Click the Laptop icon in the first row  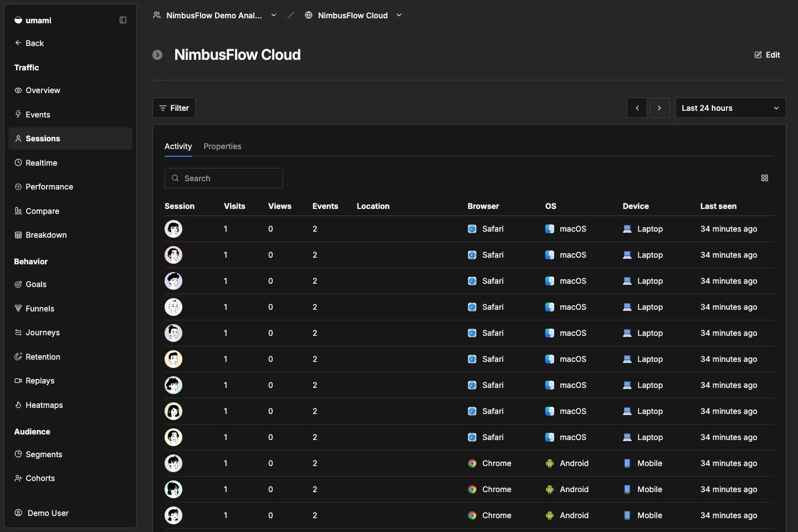627,229
